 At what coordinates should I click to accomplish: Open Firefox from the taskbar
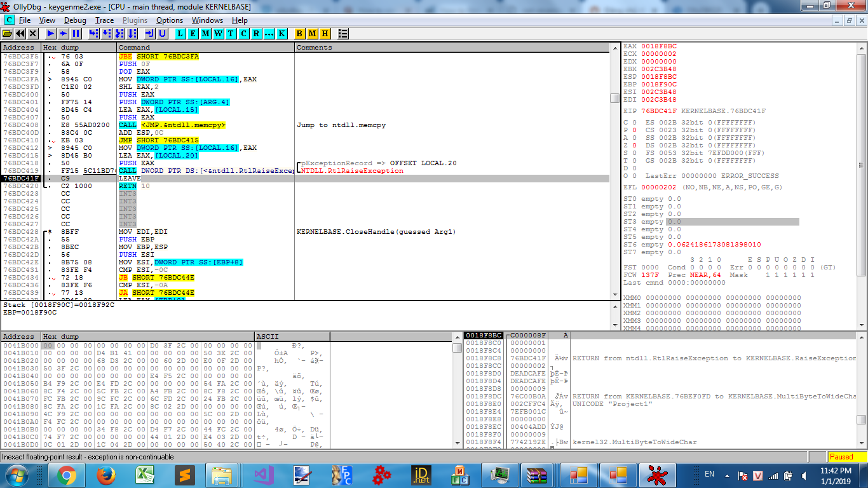pyautogui.click(x=106, y=475)
